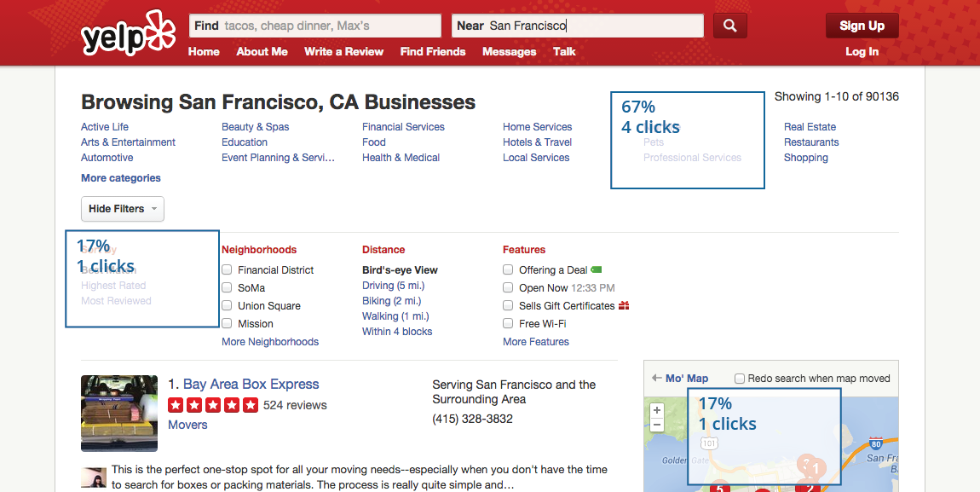Filter by Within 4 blocks distance
This screenshot has height=492, width=980.
click(397, 332)
